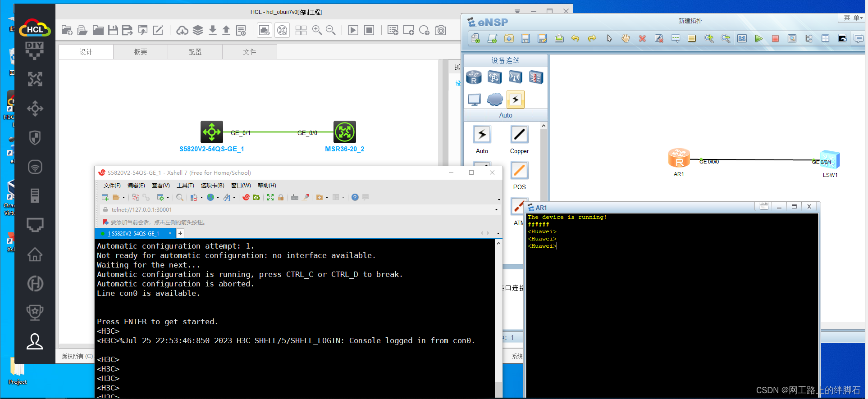868x399 pixels.
Task: Select the hand pan tool in eNSP toolbar
Action: coord(626,39)
